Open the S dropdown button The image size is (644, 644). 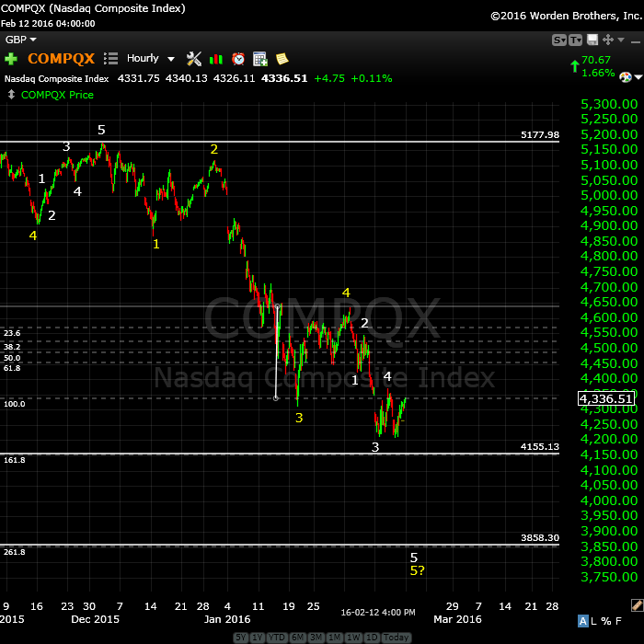[559, 40]
